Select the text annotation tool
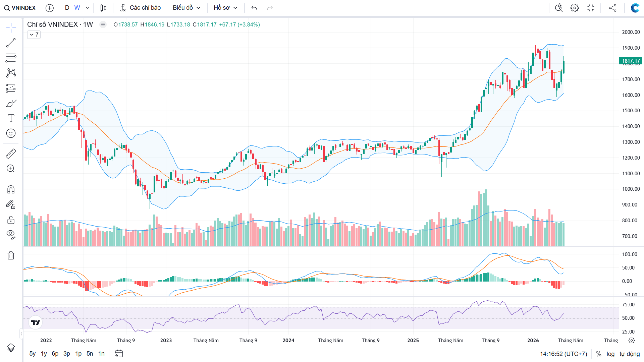This screenshot has height=362, width=644. coord(11,118)
